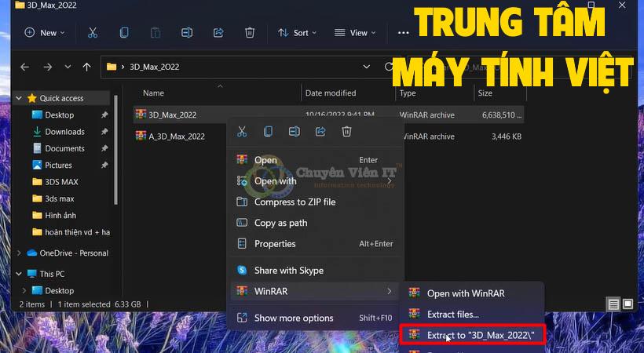Choose Open with WinRAR in submenu
Viewport: 644px width, 353px height.
tap(472, 293)
